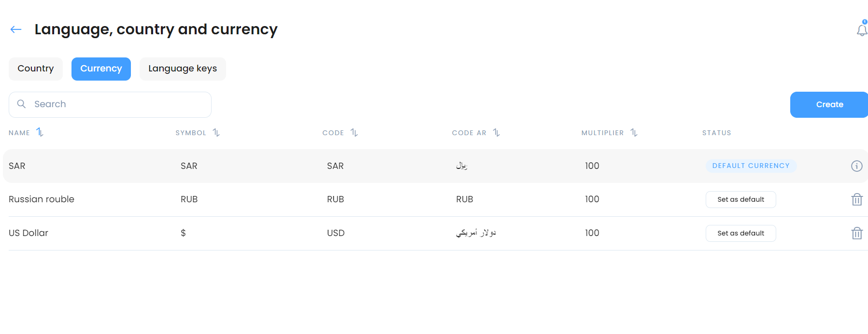
Task: View info icon for SAR currency
Action: click(856, 166)
